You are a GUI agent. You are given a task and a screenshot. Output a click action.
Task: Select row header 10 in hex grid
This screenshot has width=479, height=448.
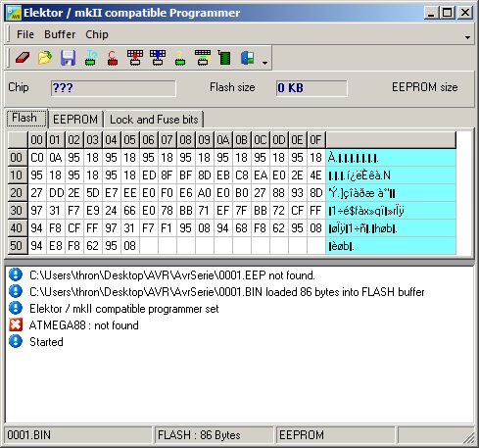pos(18,175)
